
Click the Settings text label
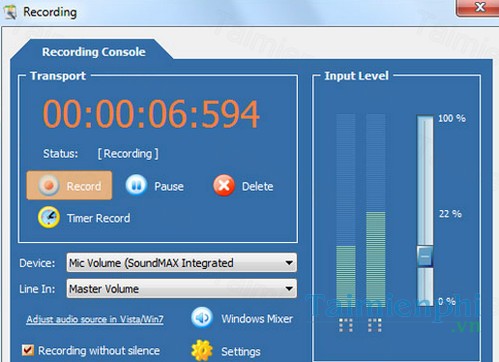tap(241, 351)
